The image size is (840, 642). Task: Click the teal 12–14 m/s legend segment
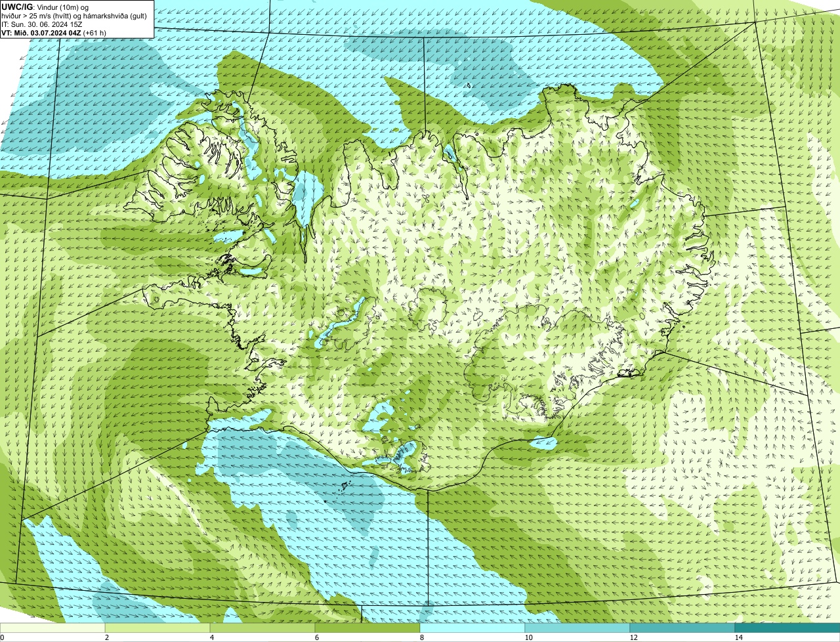682,628
